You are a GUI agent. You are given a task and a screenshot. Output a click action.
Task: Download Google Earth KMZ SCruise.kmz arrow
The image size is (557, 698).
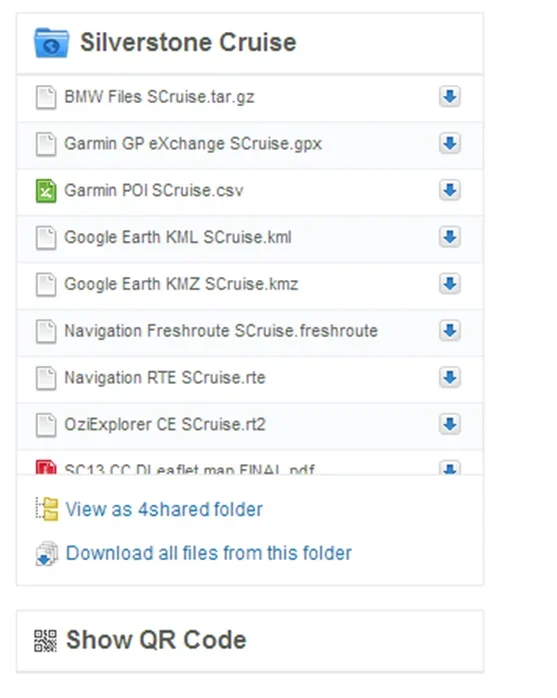pos(450,284)
